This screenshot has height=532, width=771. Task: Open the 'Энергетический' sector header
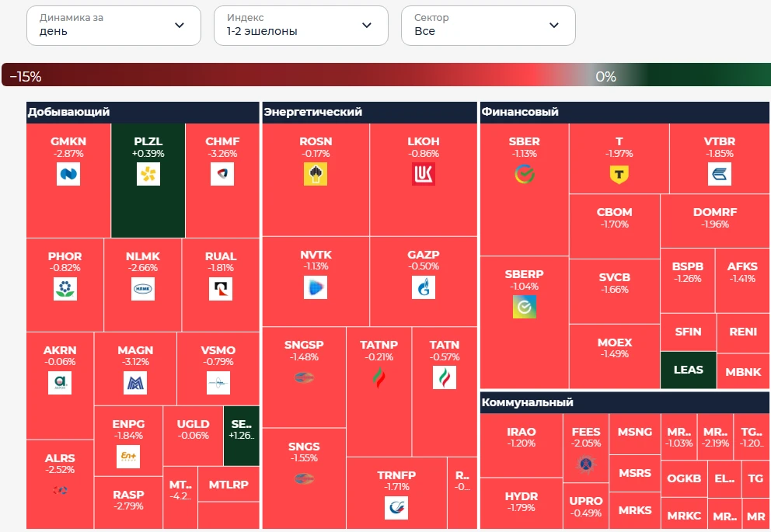370,112
